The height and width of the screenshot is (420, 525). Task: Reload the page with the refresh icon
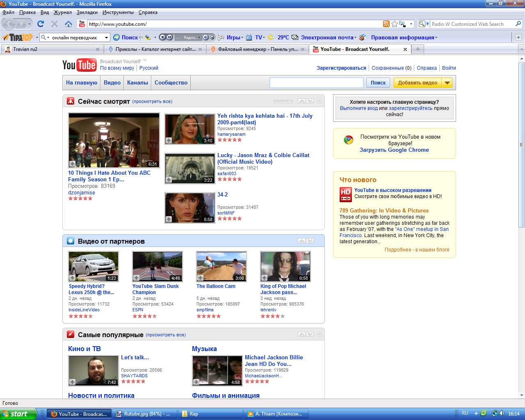click(x=40, y=24)
